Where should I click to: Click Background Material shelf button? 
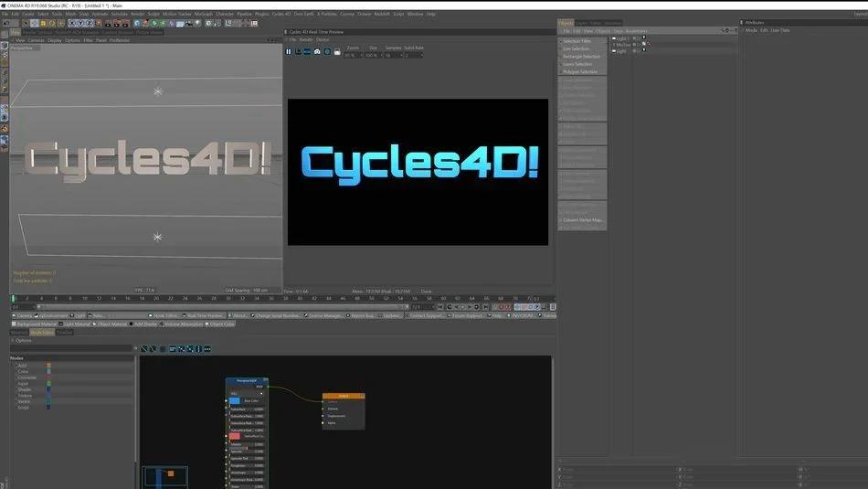(x=34, y=324)
